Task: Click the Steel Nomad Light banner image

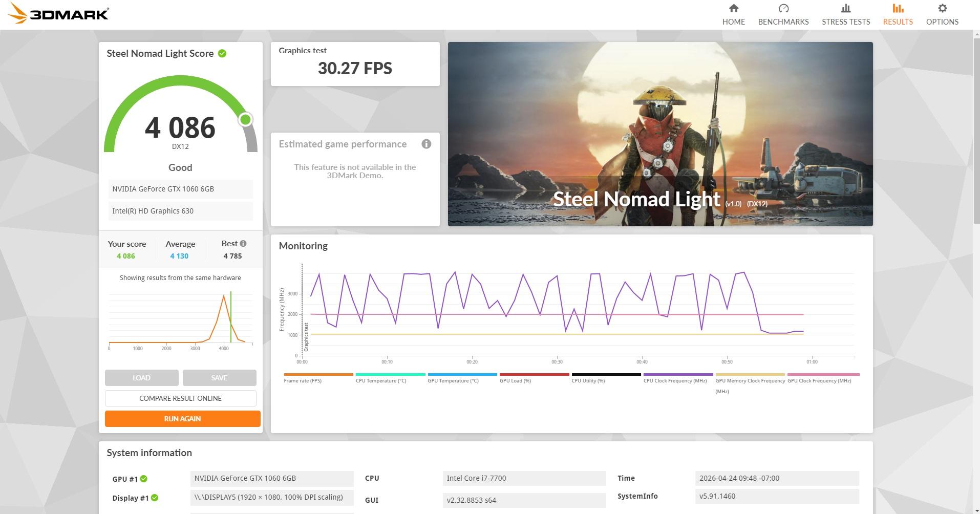Action: tap(660, 134)
